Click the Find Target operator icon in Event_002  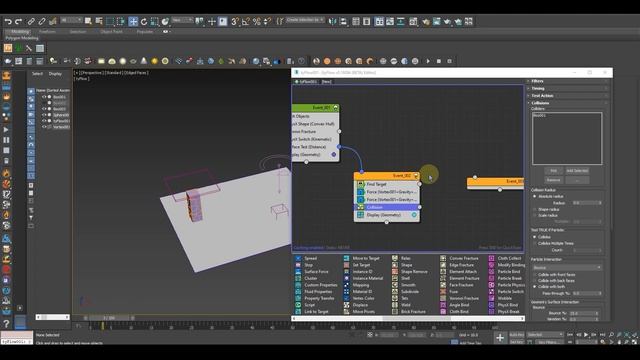pos(360,184)
